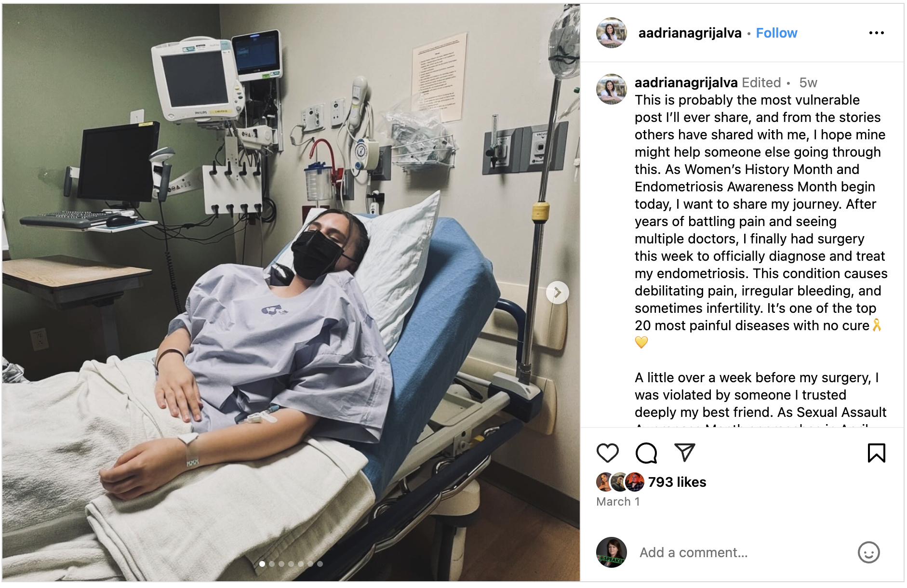The height and width of the screenshot is (588, 907).
Task: Click the caption author's profile picture
Action: [x=612, y=89]
